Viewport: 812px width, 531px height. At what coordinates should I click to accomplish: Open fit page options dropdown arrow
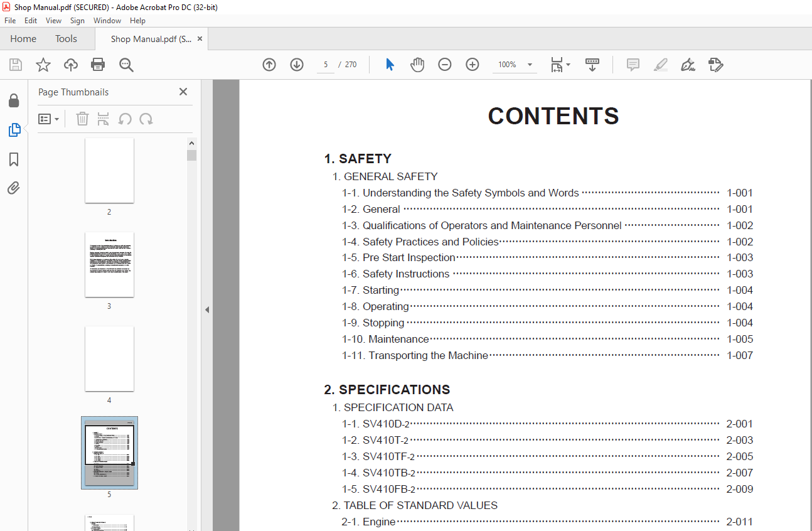point(568,65)
